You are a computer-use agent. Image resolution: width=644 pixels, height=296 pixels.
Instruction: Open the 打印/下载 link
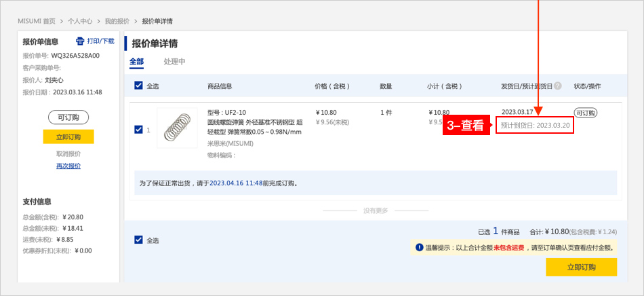[100, 41]
